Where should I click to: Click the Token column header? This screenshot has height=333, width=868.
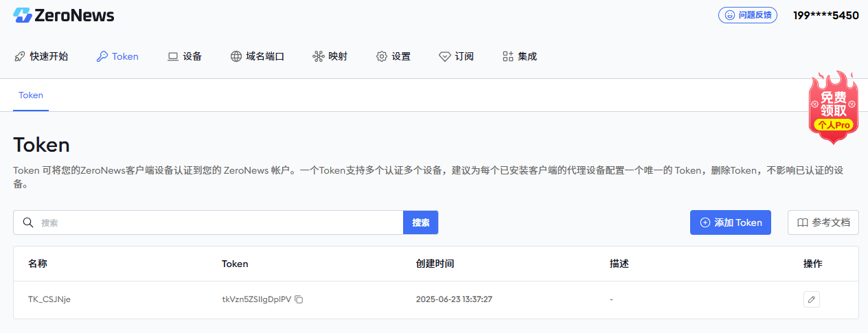235,264
